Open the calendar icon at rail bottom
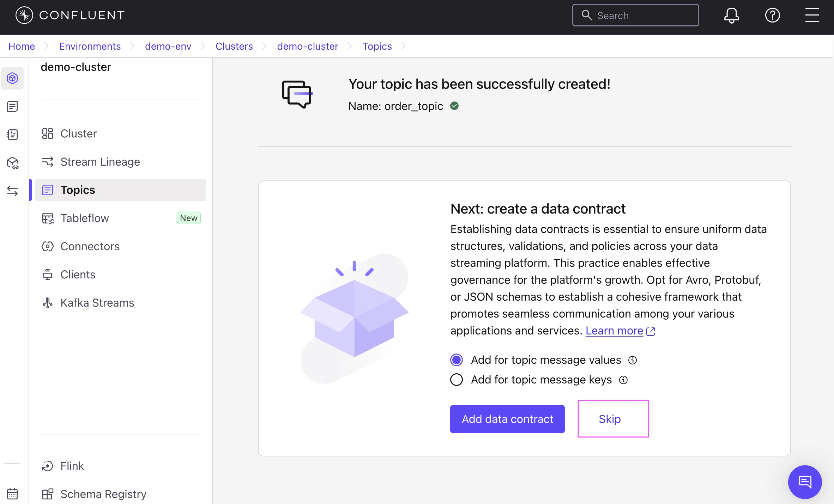This screenshot has height=504, width=834. point(12,494)
